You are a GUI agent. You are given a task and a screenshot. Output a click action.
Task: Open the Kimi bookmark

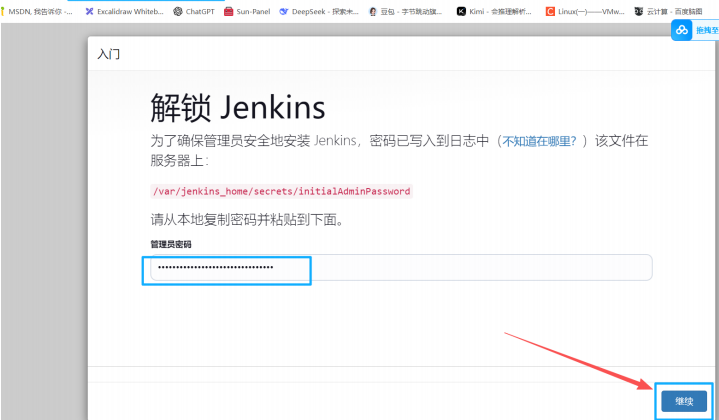pyautogui.click(x=494, y=11)
